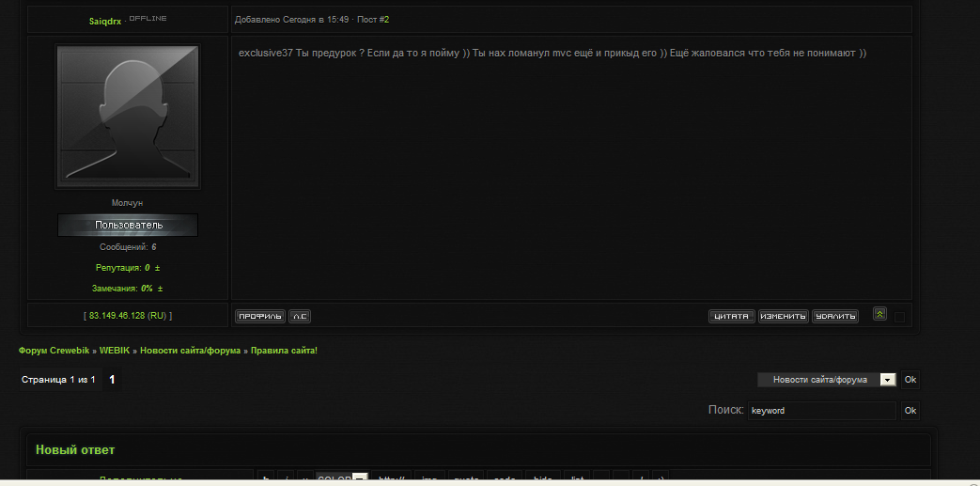Viewport: 980px width, 486px height.
Task: Submit search with Ok button
Action: point(910,410)
